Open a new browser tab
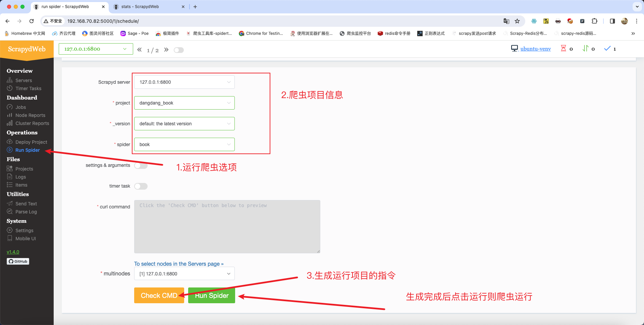This screenshot has width=644, height=325. 195,7
